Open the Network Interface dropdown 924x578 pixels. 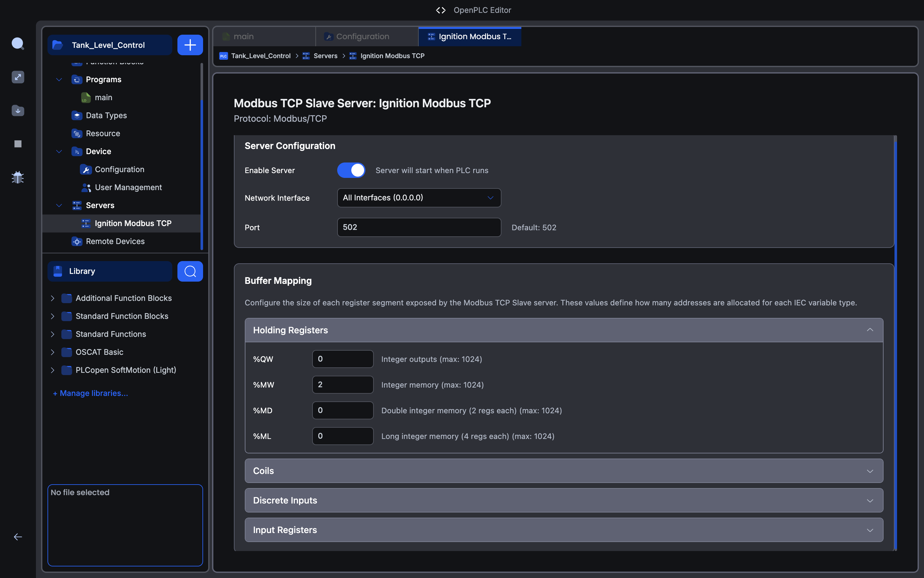click(419, 197)
